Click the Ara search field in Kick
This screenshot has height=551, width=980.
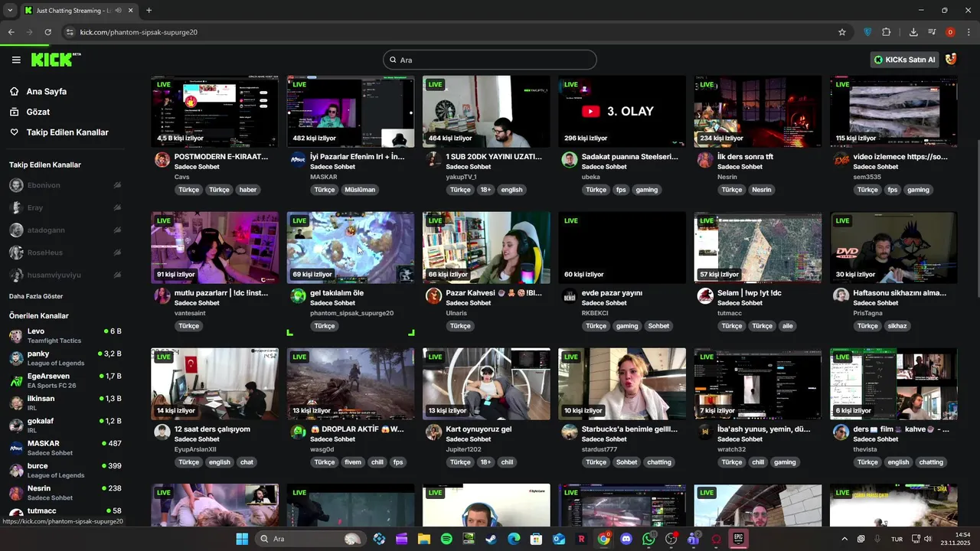(490, 60)
